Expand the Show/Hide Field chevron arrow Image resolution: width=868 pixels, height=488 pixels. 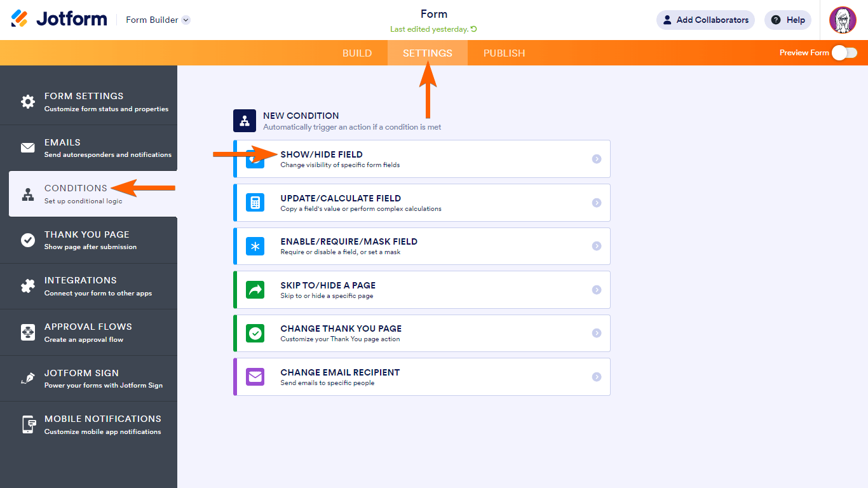click(597, 159)
